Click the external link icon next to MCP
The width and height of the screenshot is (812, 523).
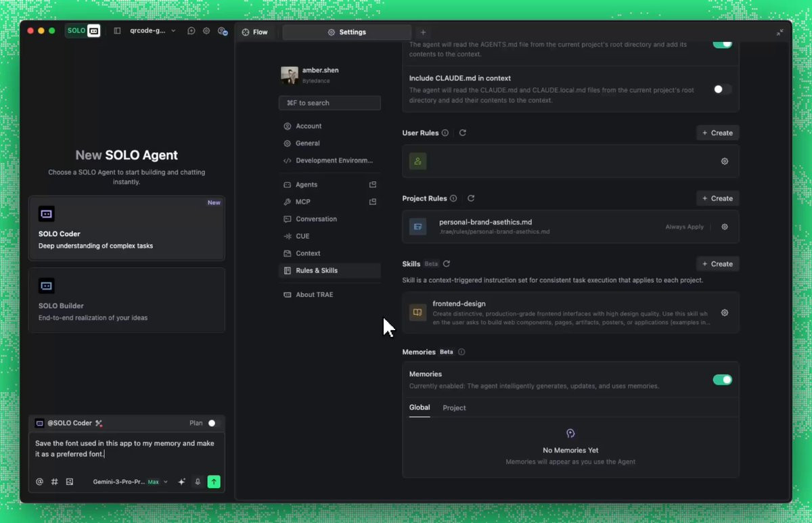pos(372,202)
